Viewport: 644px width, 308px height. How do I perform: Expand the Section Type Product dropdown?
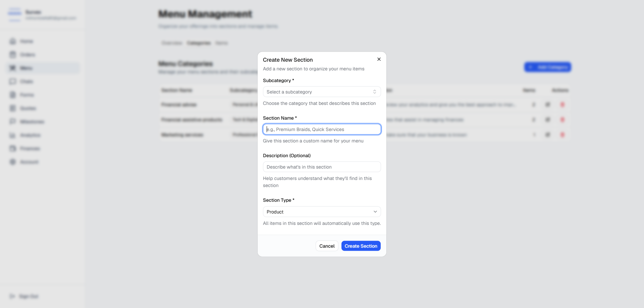pos(322,212)
